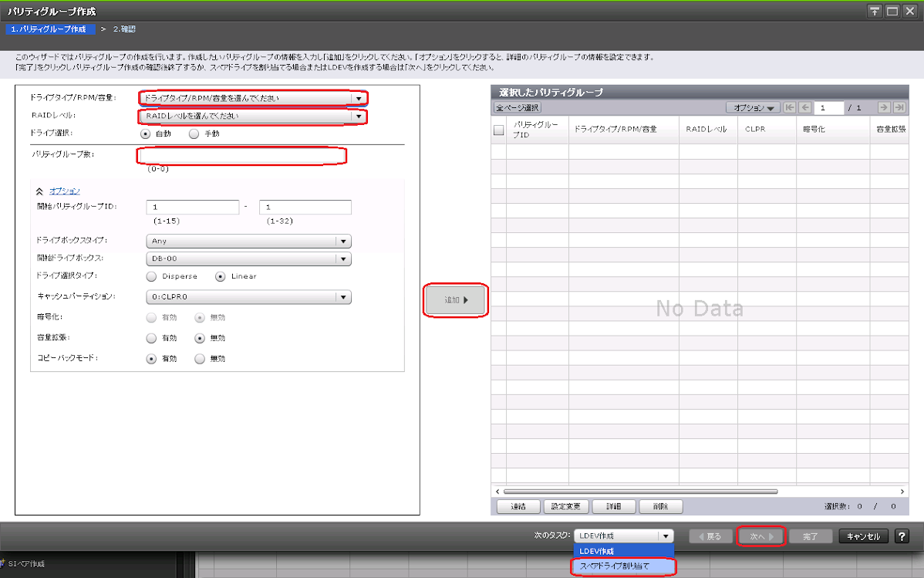Choose Disperse drive selection type
This screenshot has width=924, height=578.
[x=152, y=276]
